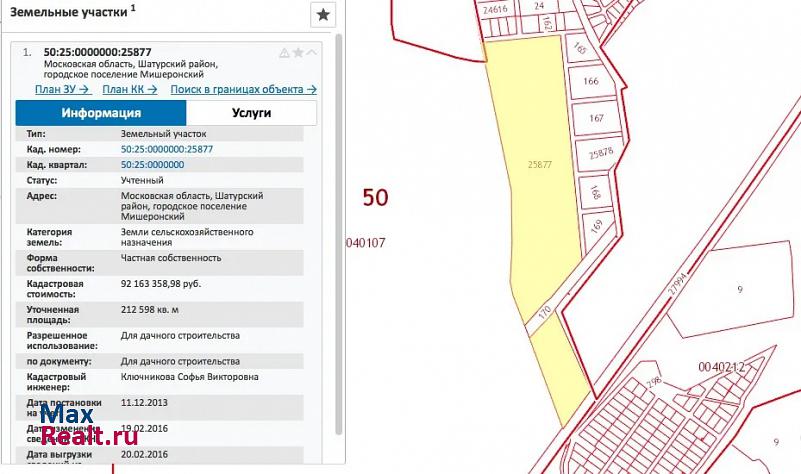This screenshot has height=474, width=801.
Task: Select parcel 9 on the map
Action: click(740, 290)
